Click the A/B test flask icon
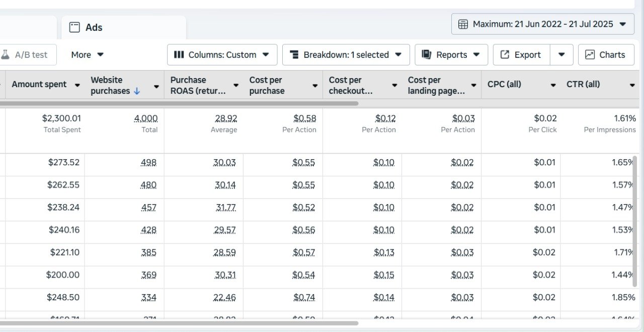This screenshot has width=644, height=332. [6, 55]
